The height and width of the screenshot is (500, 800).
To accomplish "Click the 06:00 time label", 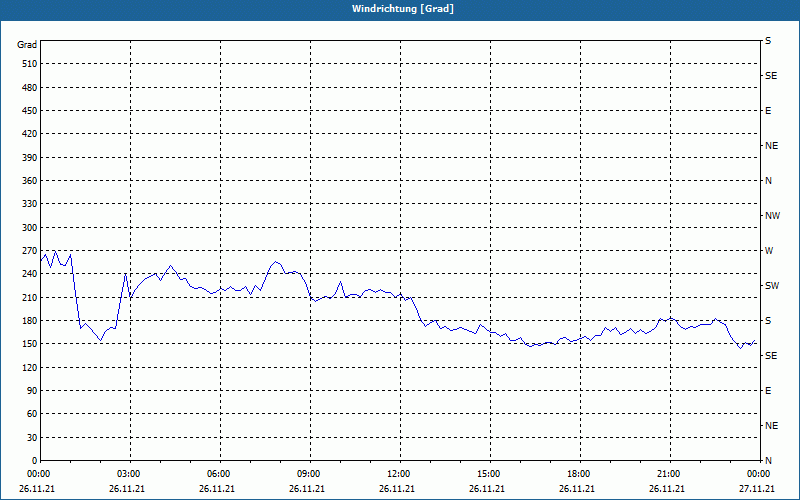I will point(220,474).
